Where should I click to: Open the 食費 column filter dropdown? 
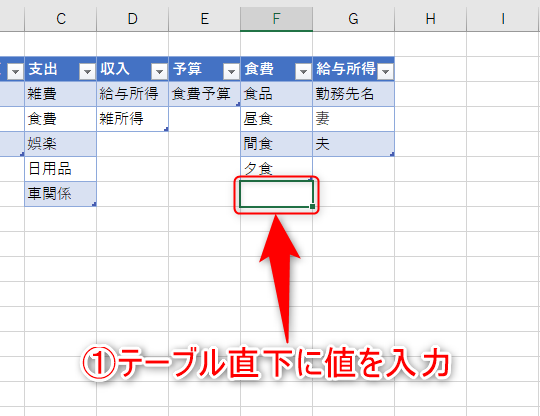click(x=303, y=72)
